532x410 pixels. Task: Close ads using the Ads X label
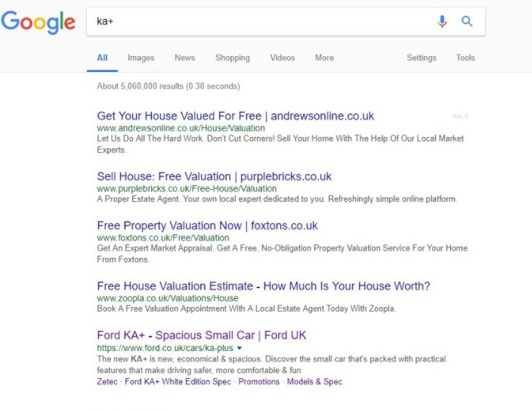tap(460, 116)
